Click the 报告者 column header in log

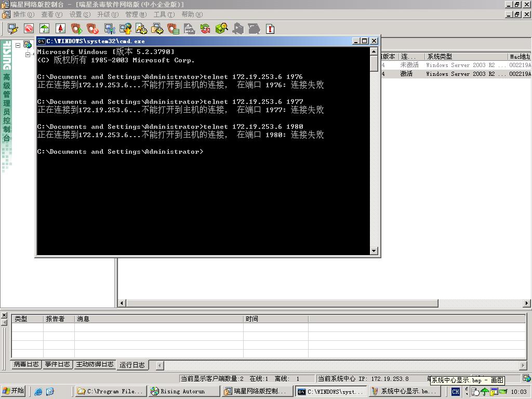[59, 319]
